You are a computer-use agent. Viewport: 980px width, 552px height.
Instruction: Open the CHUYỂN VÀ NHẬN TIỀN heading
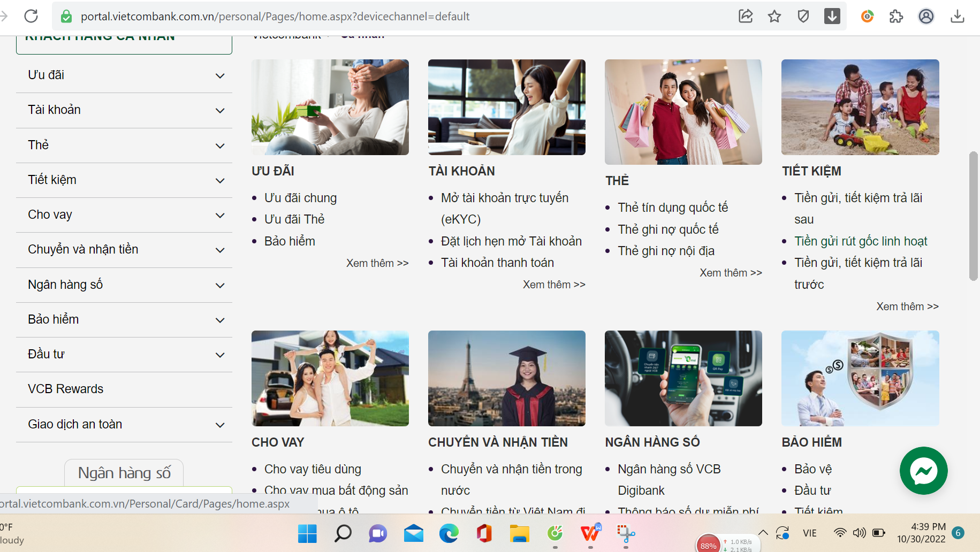click(498, 442)
